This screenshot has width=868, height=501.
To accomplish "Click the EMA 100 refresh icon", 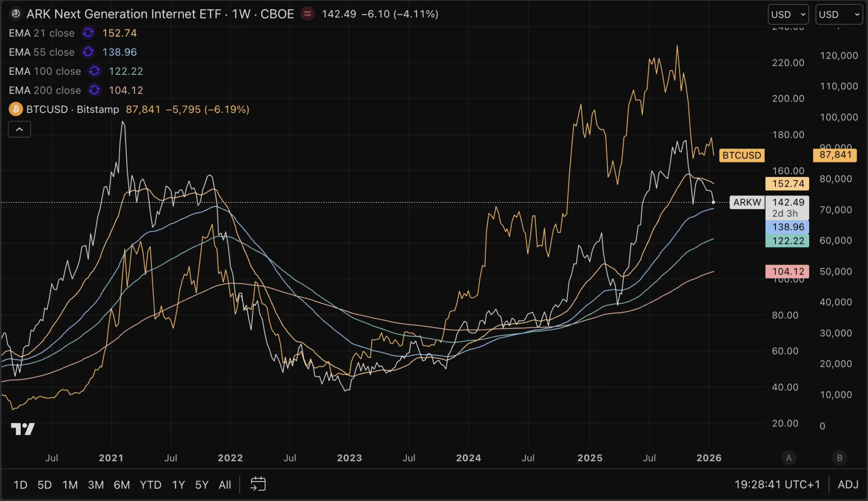I will click(94, 71).
